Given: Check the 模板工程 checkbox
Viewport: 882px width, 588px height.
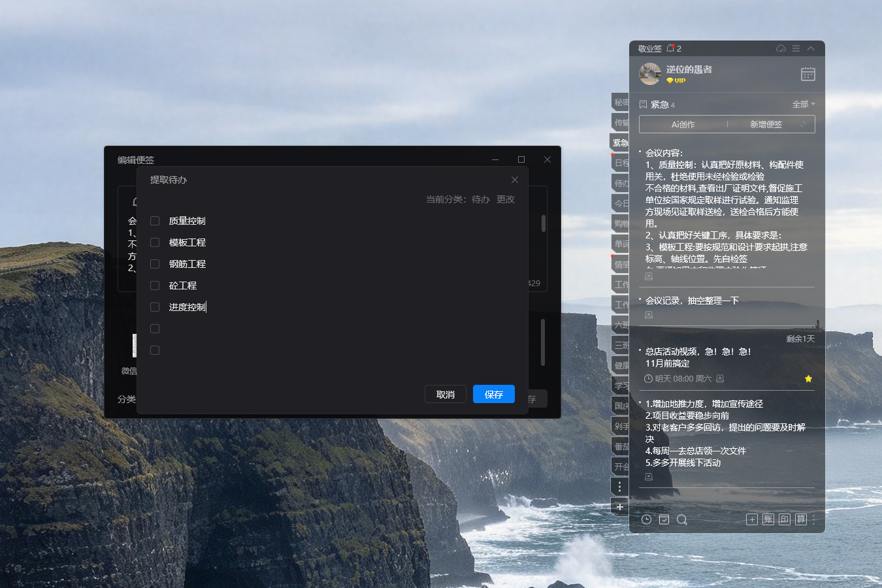Looking at the screenshot, I should coord(155,242).
